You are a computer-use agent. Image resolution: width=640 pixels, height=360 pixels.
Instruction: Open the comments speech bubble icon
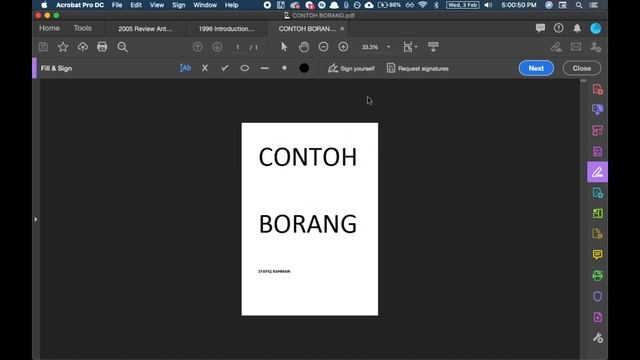pyautogui.click(x=540, y=28)
